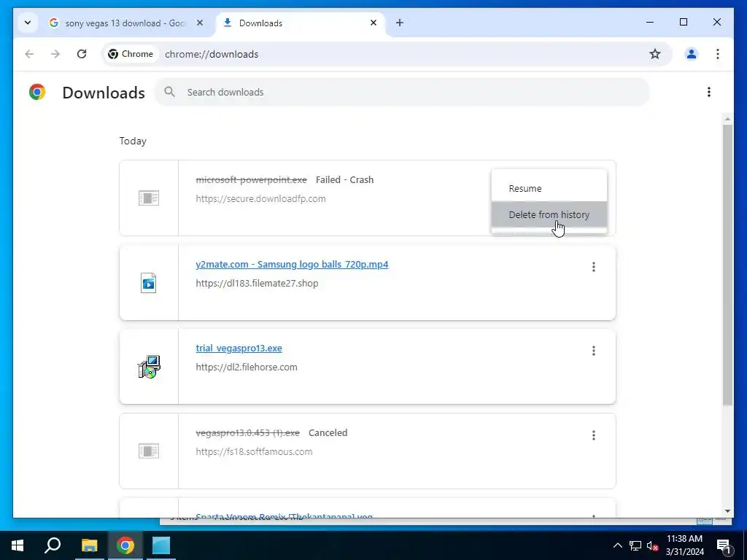Click the Canceled status text
The height and width of the screenshot is (560, 747).
[328, 433]
